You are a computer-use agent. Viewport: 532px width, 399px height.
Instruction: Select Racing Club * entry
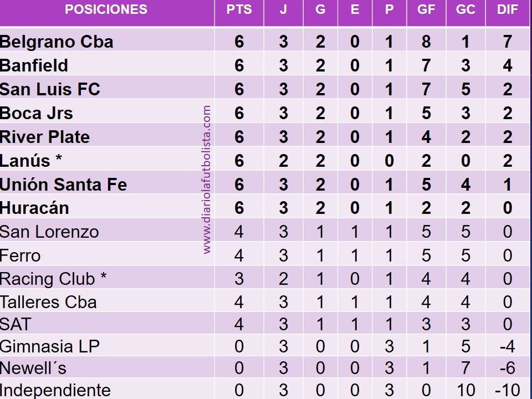53,279
